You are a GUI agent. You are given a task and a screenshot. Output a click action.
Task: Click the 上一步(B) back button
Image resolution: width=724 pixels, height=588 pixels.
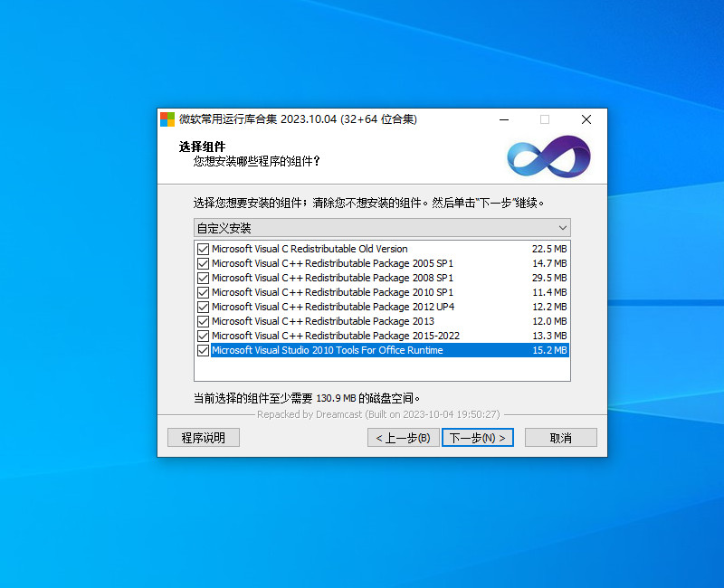tap(402, 437)
